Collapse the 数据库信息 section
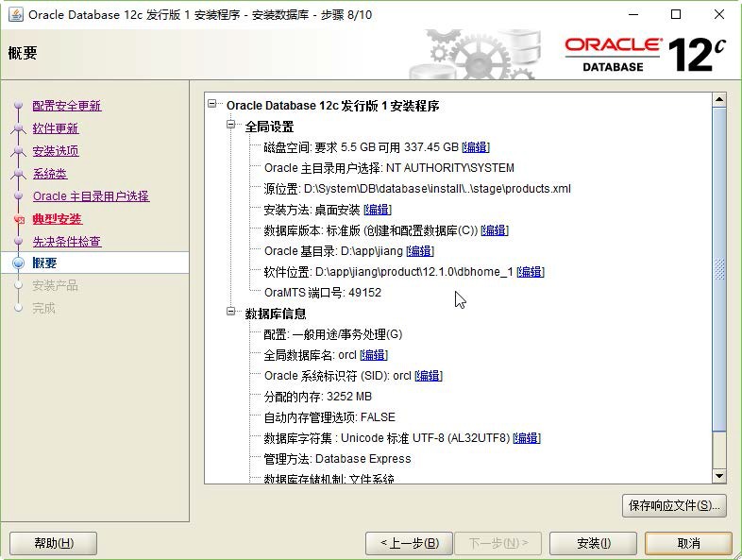This screenshot has height=560, width=742. click(230, 312)
